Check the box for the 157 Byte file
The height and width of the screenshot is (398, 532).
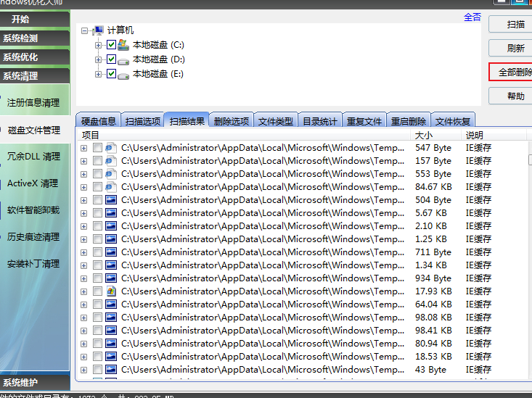coord(97,161)
